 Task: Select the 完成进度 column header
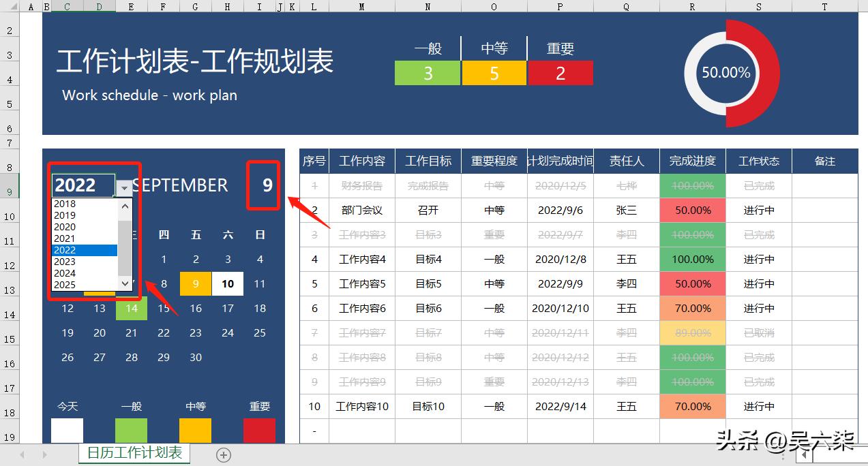pos(692,161)
